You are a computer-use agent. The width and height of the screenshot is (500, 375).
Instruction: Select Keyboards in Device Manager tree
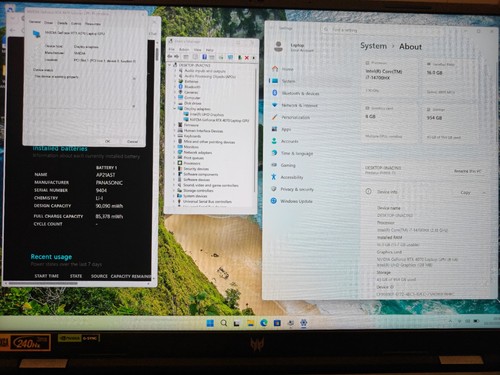click(192, 136)
